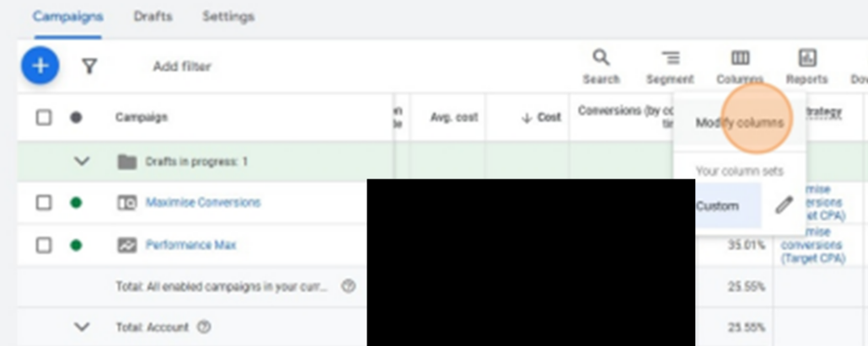Switch to the Drafts tab
Screen dimensions: 868x346
(x=153, y=17)
